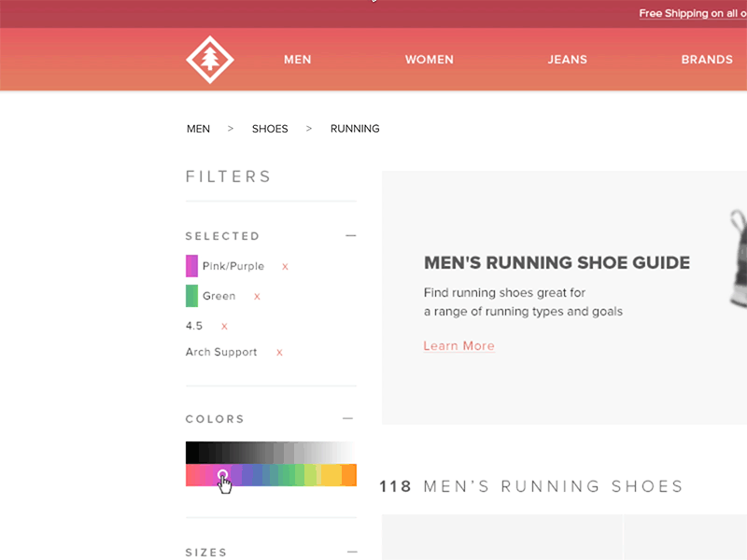Screen dimensions: 747x560
Task: Remove the 4.5 size filter via its X
Action: [223, 326]
